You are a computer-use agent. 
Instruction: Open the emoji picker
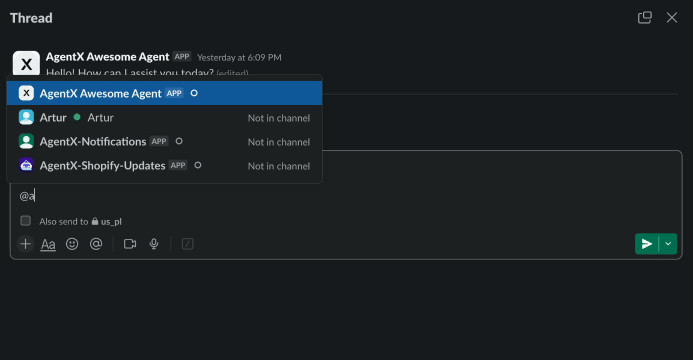click(x=72, y=244)
